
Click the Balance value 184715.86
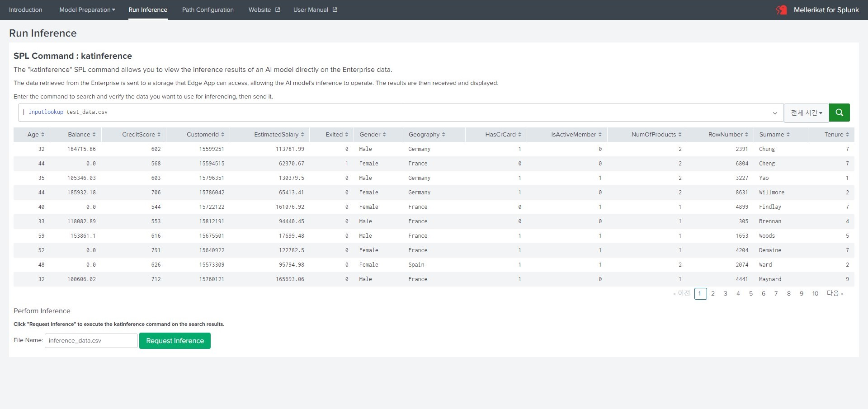pyautogui.click(x=81, y=149)
